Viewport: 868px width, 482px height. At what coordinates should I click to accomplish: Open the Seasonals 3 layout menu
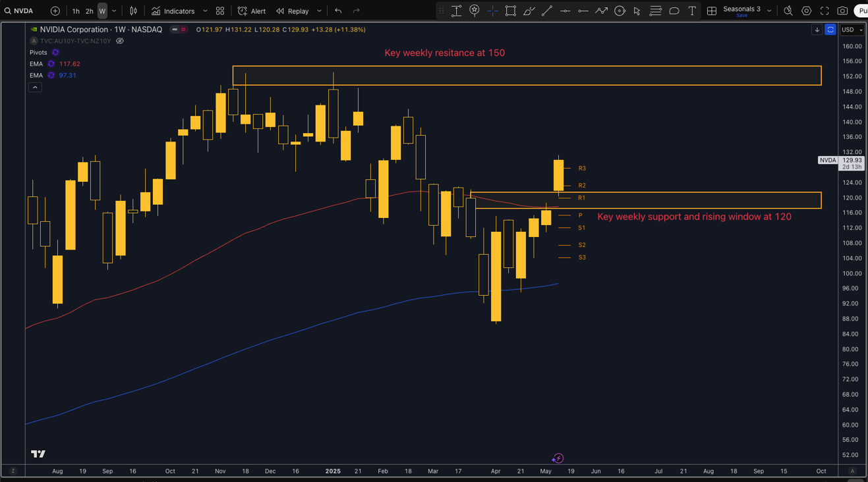741,9
